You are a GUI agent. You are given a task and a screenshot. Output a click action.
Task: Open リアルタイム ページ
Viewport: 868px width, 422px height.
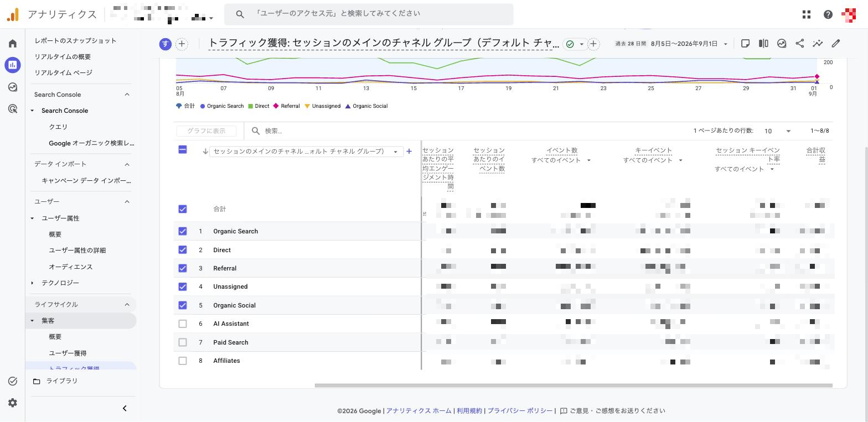[x=63, y=72]
